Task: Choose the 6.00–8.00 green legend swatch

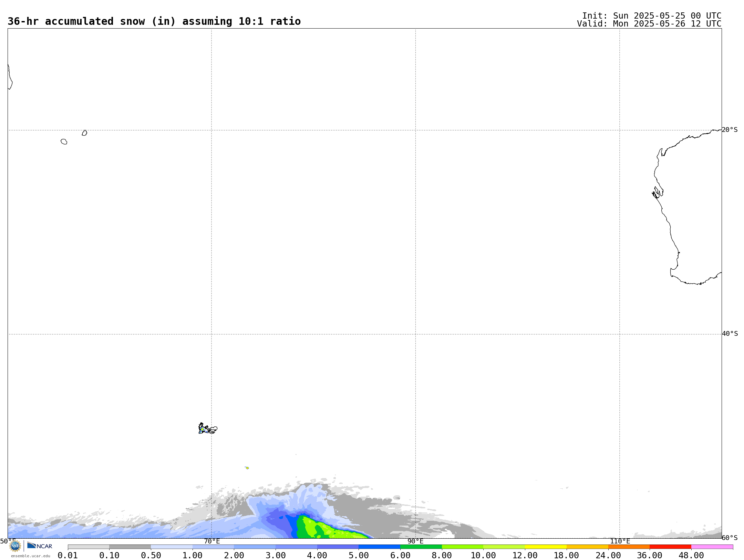Action: click(421, 547)
